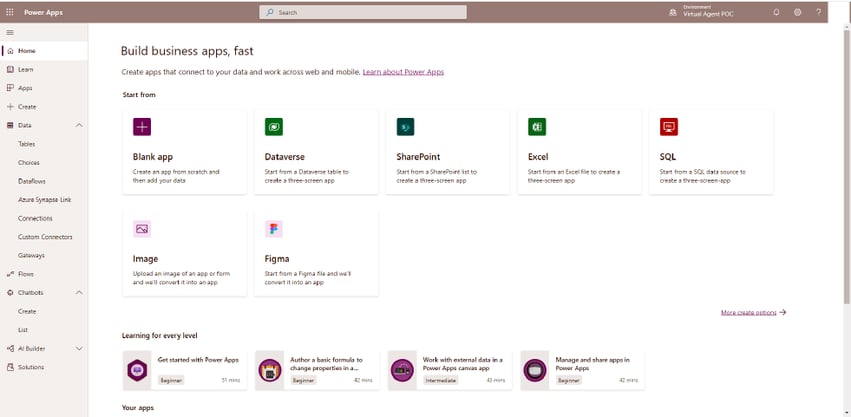Click the notifications bell icon
The width and height of the screenshot is (851, 417).
click(776, 12)
